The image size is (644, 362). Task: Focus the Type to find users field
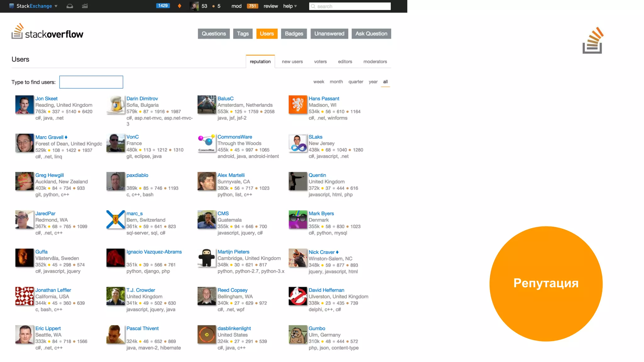[x=91, y=82]
